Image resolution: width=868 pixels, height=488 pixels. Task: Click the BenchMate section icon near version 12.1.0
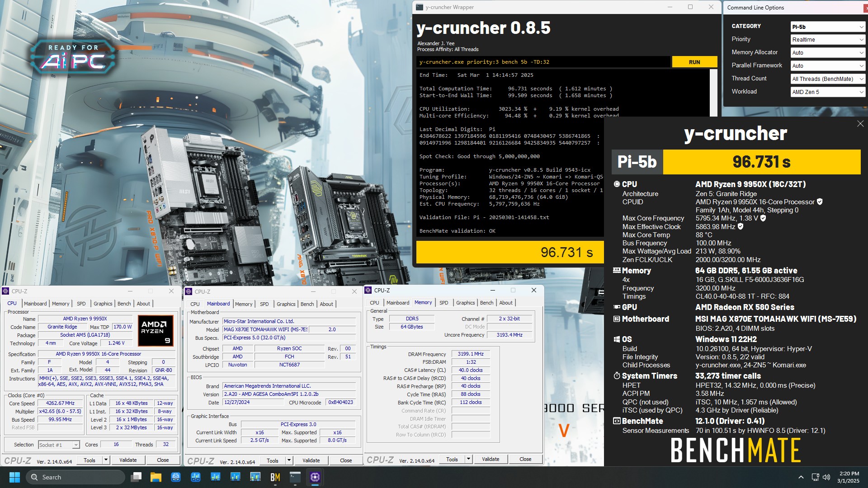617,421
